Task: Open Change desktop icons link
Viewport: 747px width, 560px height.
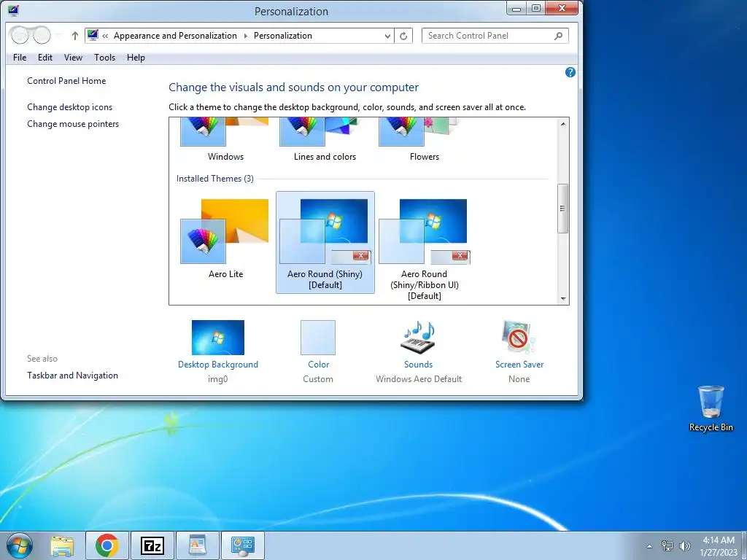Action: point(69,107)
